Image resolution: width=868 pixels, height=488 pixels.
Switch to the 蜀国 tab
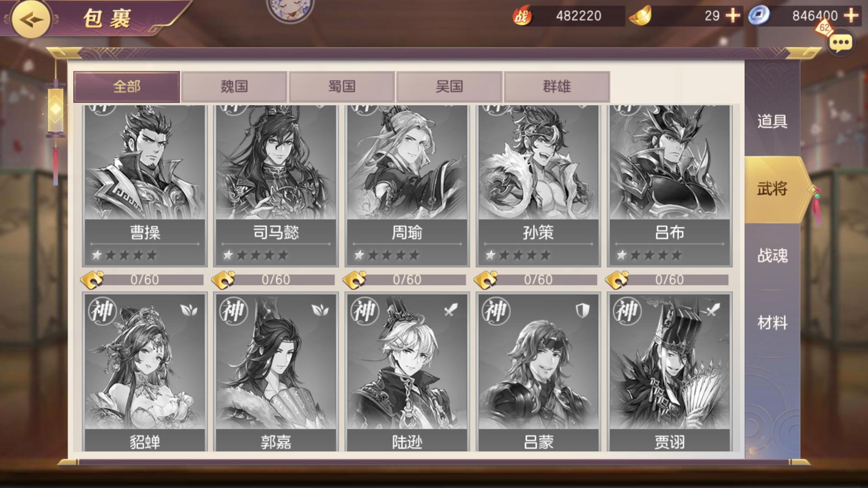[342, 87]
